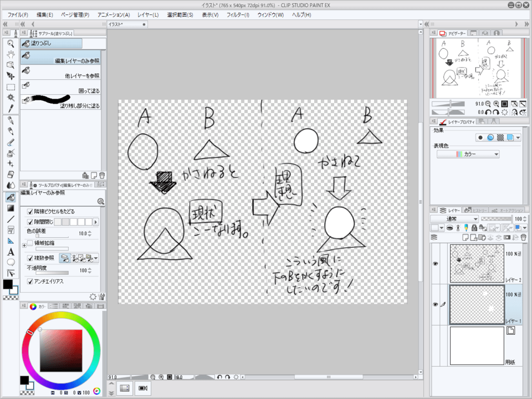Click the Balloon (speech bubble) tool

coord(10,262)
